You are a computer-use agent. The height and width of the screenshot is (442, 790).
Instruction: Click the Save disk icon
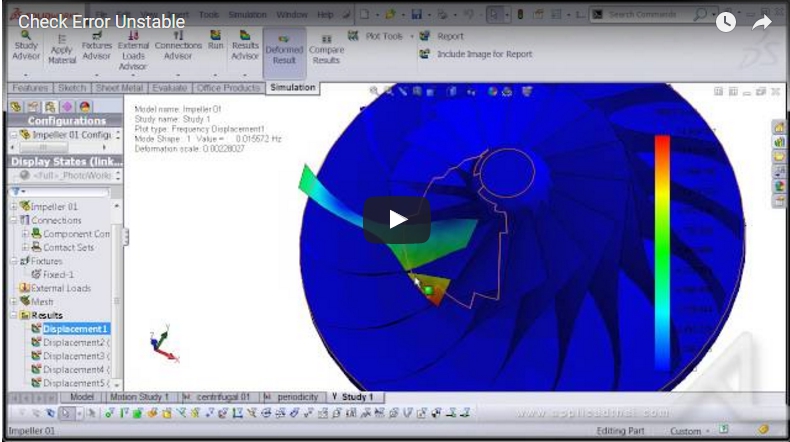417,14
